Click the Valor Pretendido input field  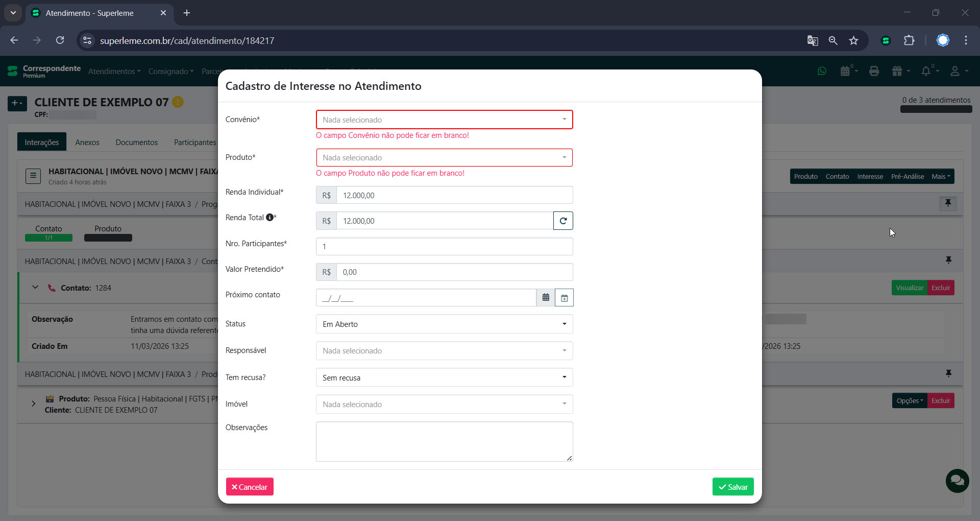click(454, 272)
